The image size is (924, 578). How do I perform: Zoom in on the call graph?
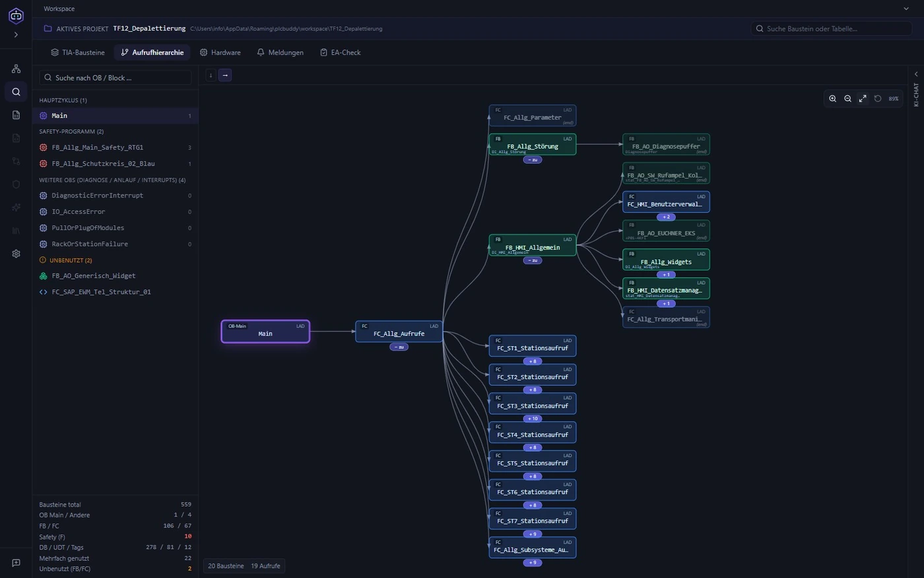pos(832,98)
